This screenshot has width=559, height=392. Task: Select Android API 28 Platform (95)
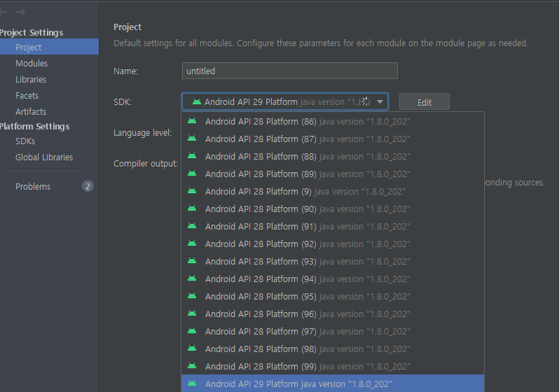[x=333, y=296]
